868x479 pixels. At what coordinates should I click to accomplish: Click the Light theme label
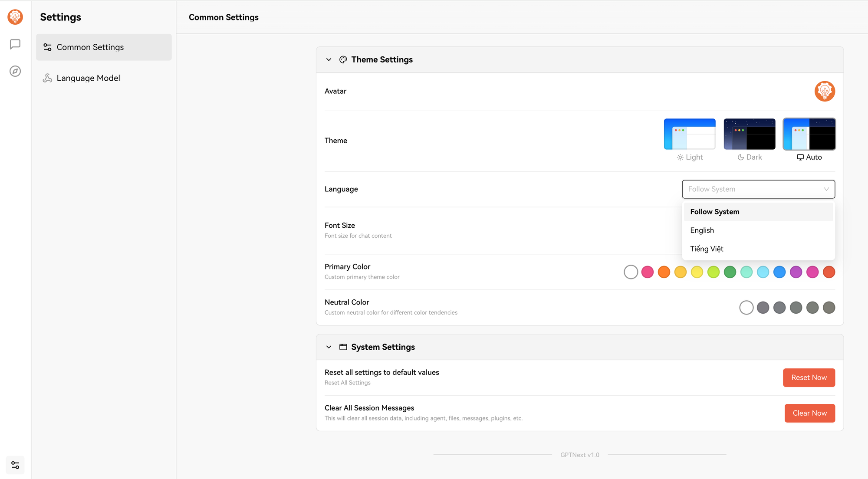click(690, 157)
